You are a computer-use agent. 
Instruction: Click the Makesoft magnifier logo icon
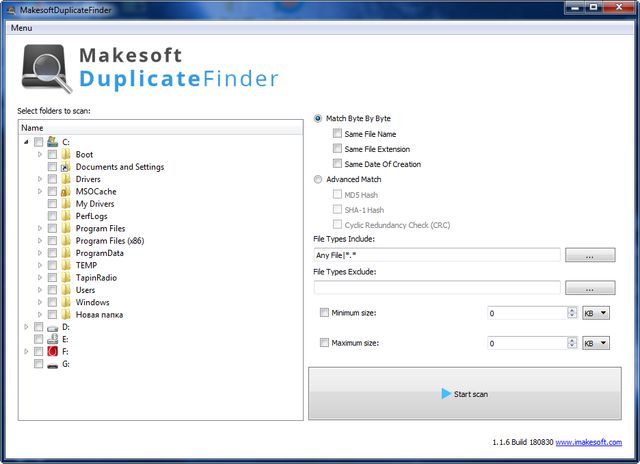(44, 70)
